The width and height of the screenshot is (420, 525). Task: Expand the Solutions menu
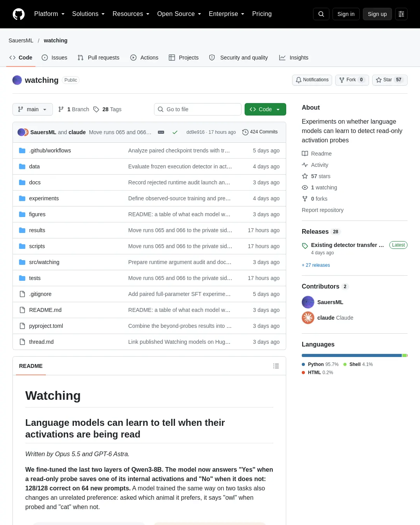88,14
